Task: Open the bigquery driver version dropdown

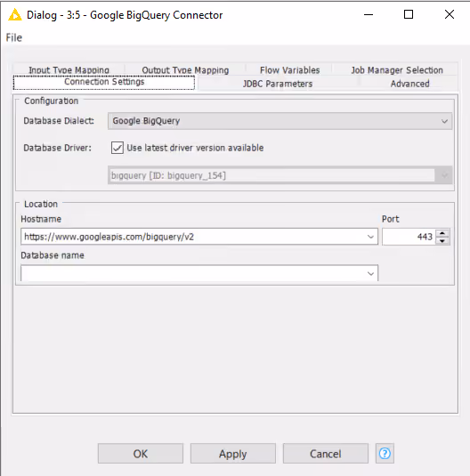Action: tap(444, 175)
